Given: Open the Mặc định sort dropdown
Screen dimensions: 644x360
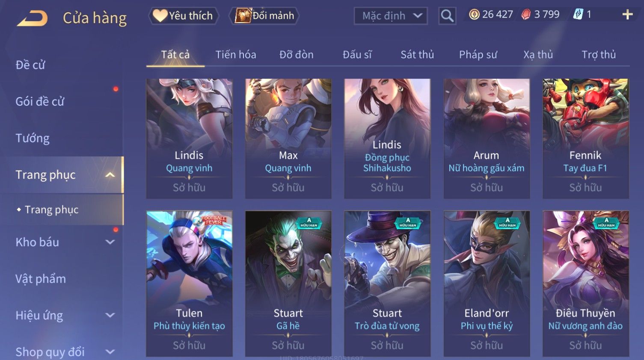Looking at the screenshot, I should pos(391,16).
